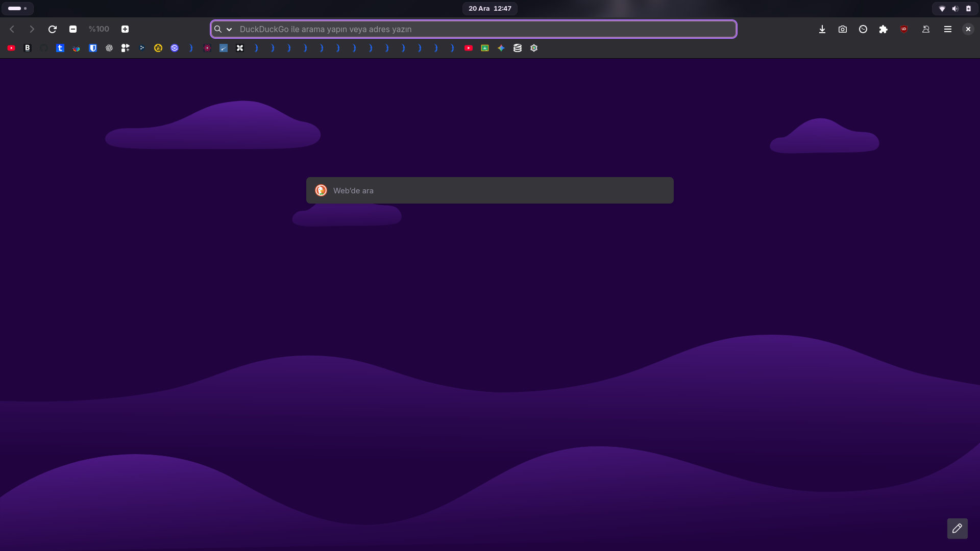Open the hamburger application menu

point(948,29)
